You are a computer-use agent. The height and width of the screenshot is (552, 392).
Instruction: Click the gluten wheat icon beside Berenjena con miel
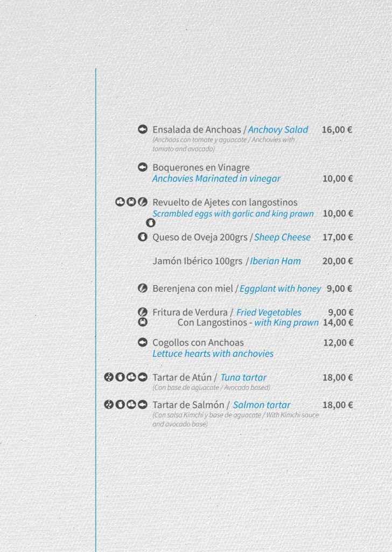pos(142,288)
